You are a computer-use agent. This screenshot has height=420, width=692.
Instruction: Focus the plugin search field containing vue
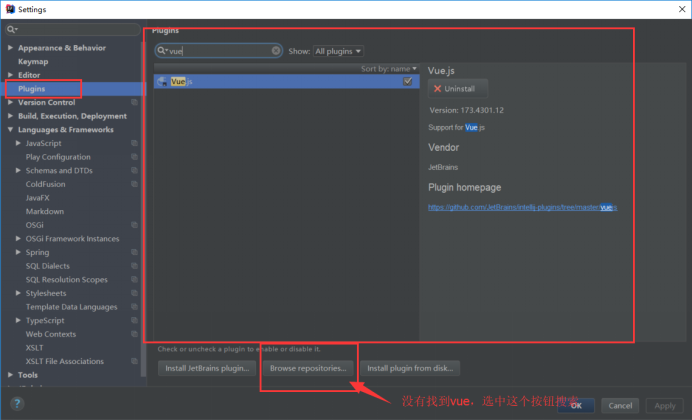pos(218,51)
